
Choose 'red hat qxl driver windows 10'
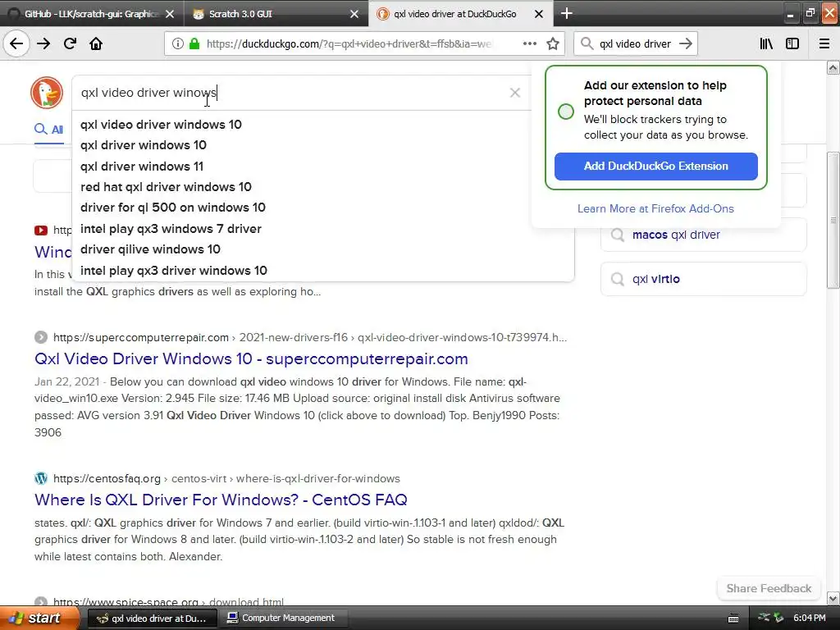coord(166,187)
